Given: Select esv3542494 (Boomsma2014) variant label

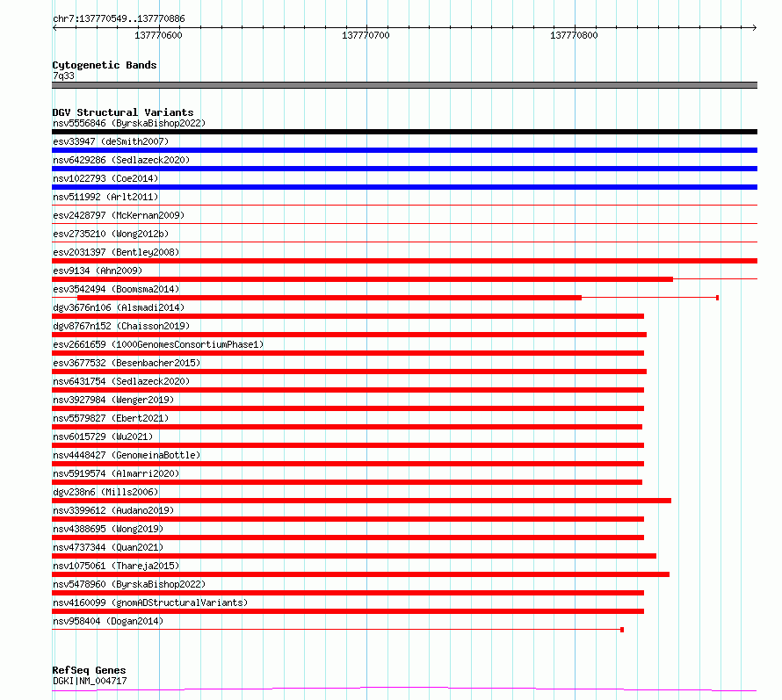Looking at the screenshot, I should click(x=116, y=289).
